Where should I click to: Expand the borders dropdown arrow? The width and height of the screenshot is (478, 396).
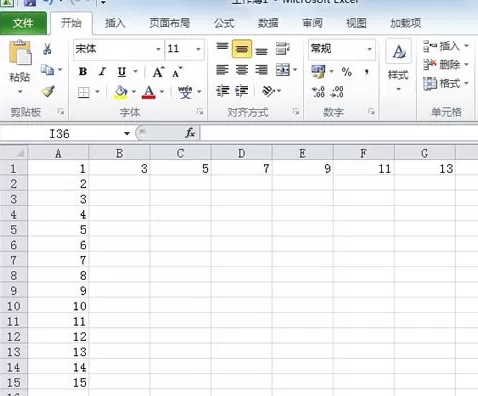click(x=97, y=92)
